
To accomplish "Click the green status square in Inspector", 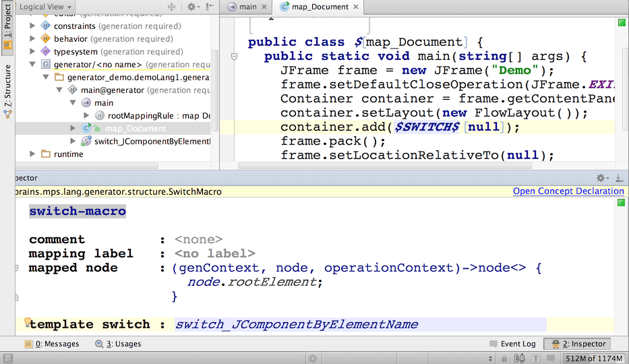I will click(622, 203).
